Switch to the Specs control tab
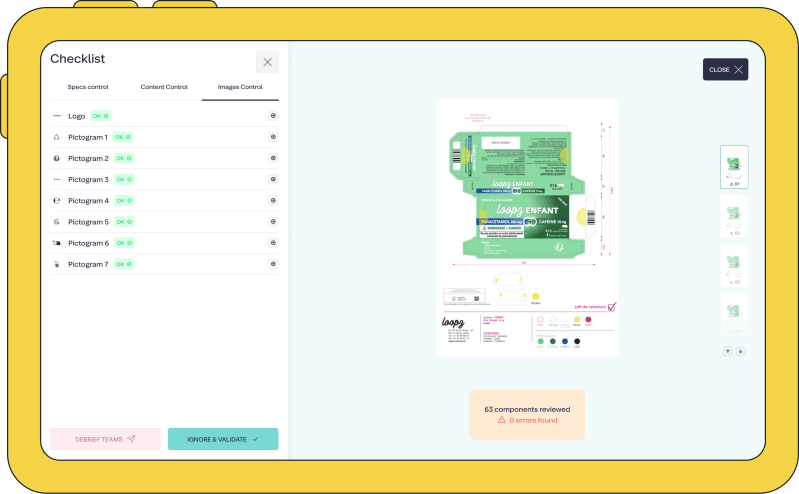The height and width of the screenshot is (494, 799). point(88,87)
